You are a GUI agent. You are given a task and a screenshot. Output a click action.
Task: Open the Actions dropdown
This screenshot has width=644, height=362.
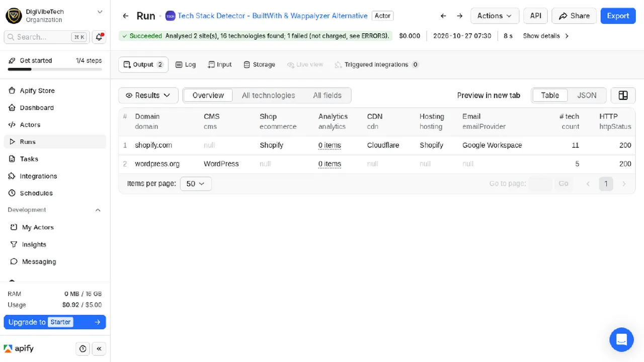point(495,16)
